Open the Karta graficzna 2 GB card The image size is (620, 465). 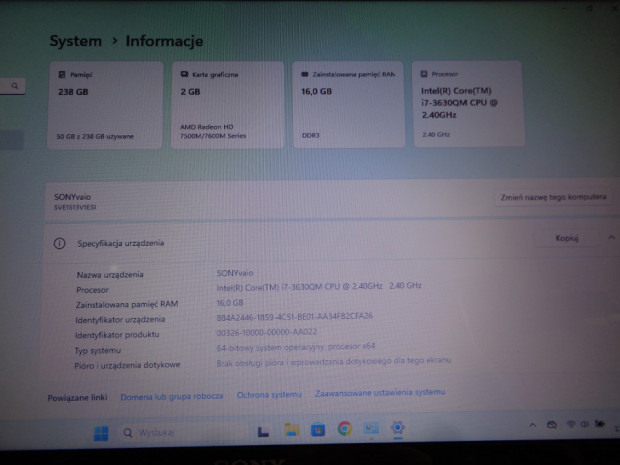pyautogui.click(x=227, y=105)
